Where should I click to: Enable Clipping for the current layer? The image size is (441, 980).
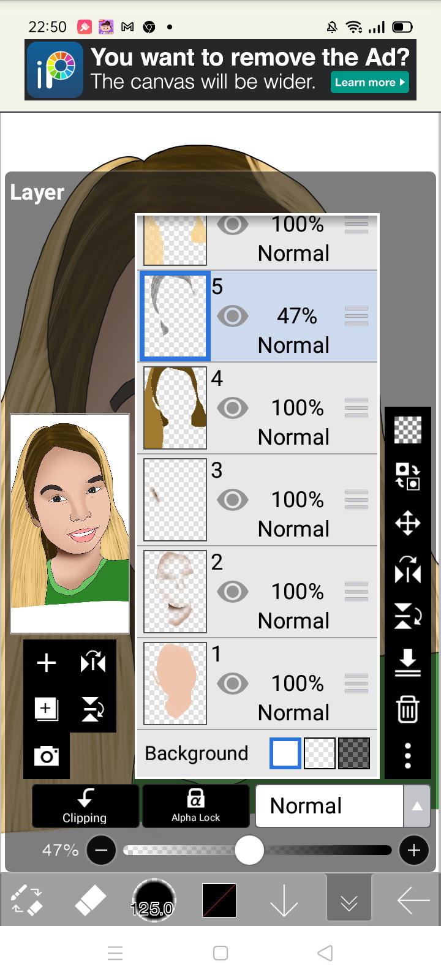(85, 806)
